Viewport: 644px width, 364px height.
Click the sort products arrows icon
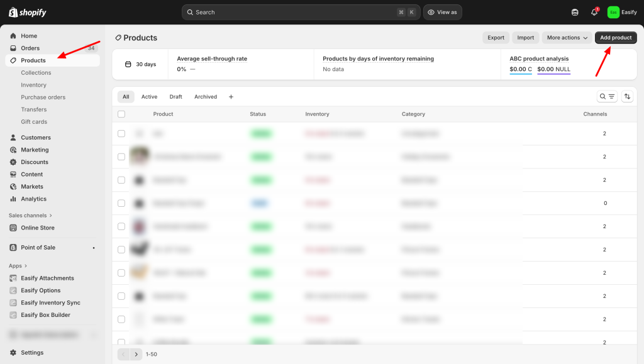(x=627, y=97)
